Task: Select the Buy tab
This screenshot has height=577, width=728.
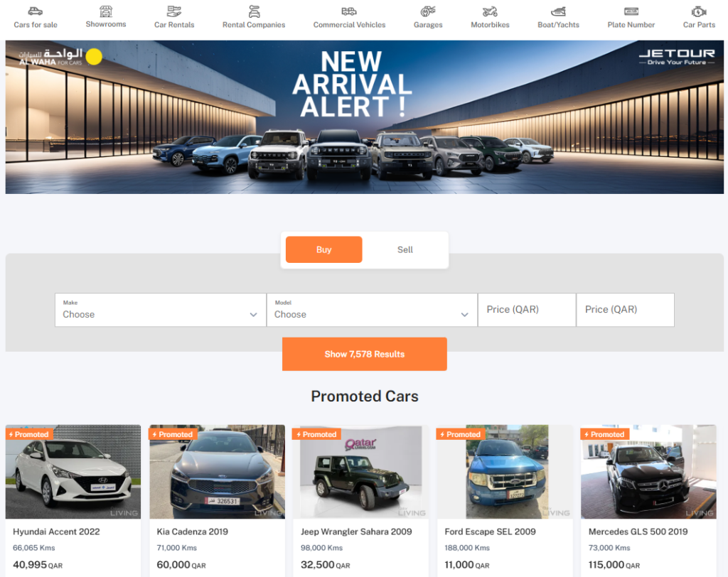Action: pos(324,249)
